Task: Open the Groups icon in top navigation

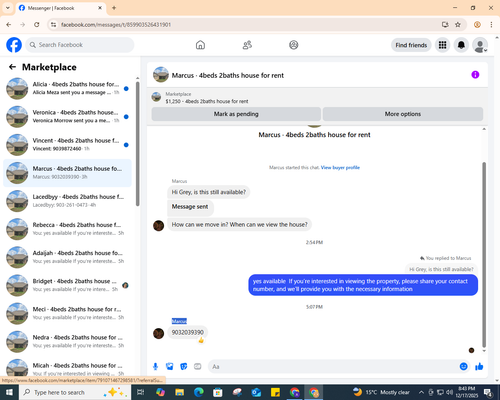Action: [294, 45]
